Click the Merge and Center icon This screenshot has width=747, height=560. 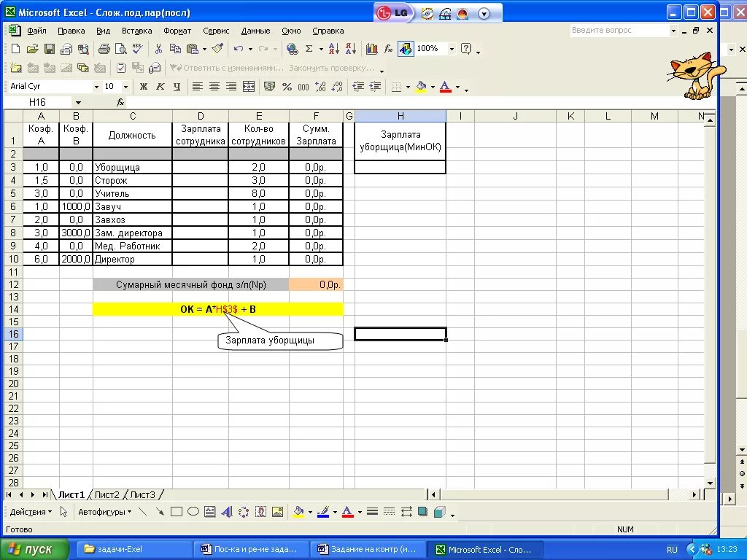point(249,86)
